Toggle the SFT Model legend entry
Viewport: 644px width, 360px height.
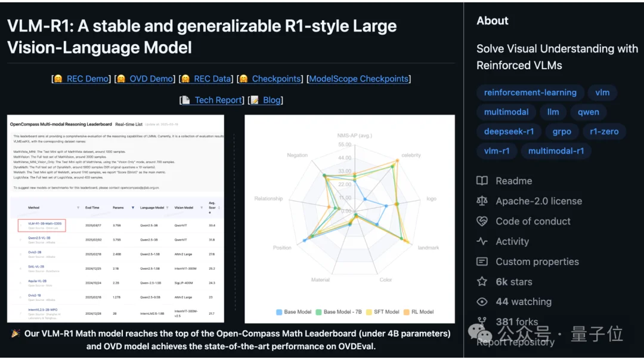pyautogui.click(x=382, y=312)
